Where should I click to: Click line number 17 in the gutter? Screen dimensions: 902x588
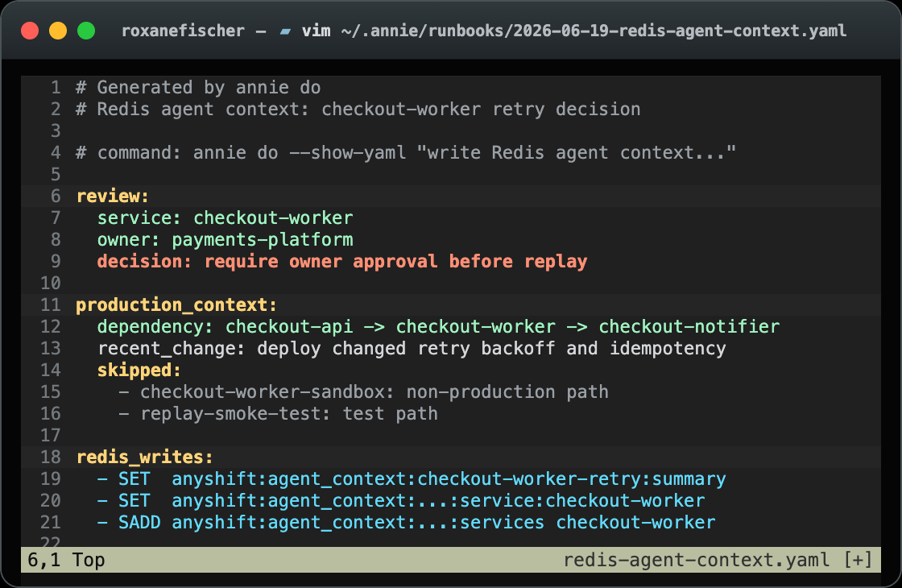[51, 436]
